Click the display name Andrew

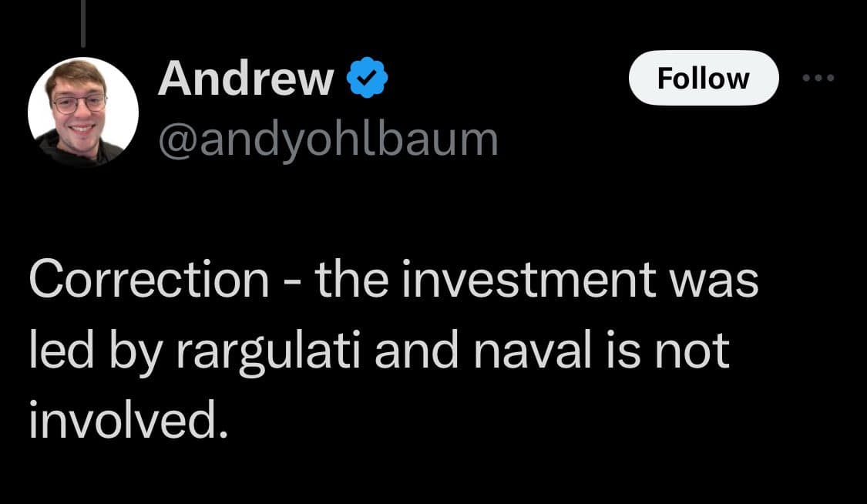tap(246, 79)
